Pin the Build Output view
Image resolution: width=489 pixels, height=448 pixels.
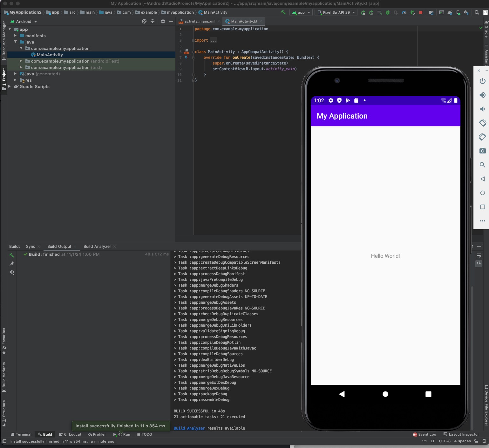(12, 263)
